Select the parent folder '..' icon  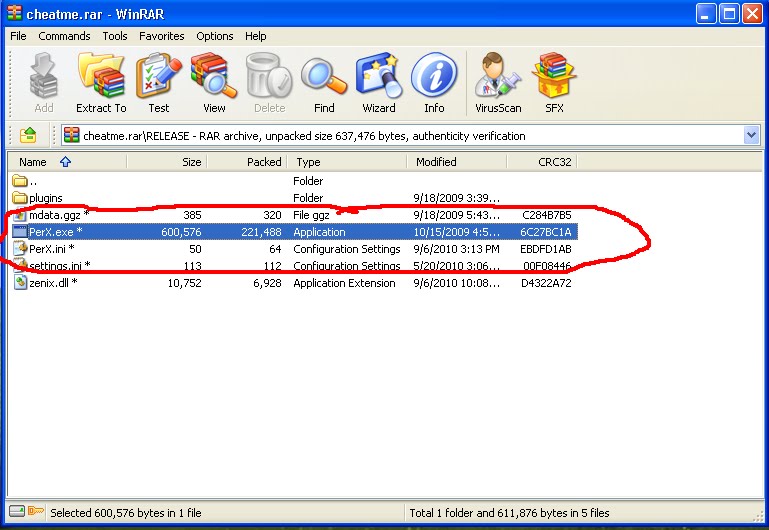(20, 181)
